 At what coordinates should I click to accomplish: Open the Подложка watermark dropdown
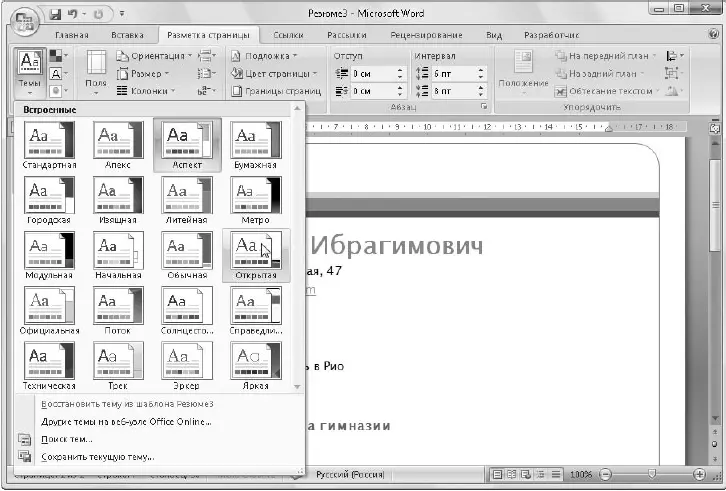coord(264,56)
